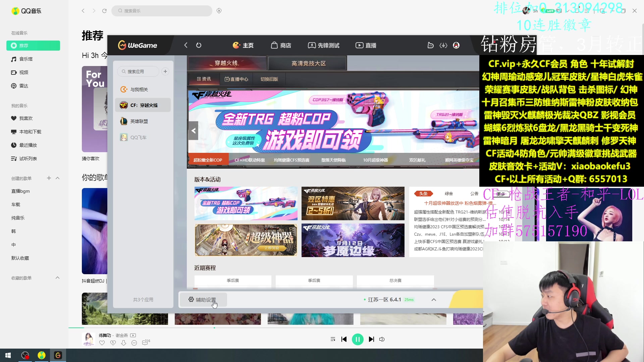Open comments for current song
The height and width of the screenshot is (362, 644).
146,342
